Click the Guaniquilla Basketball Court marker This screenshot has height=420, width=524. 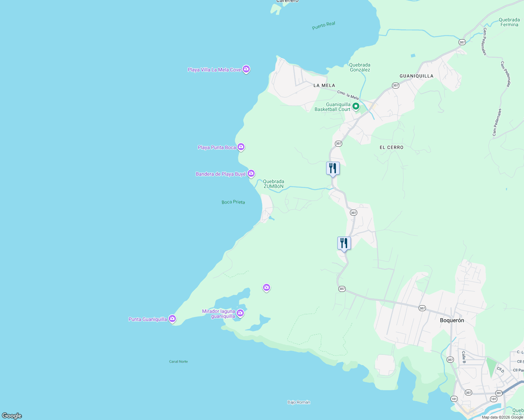(x=356, y=106)
